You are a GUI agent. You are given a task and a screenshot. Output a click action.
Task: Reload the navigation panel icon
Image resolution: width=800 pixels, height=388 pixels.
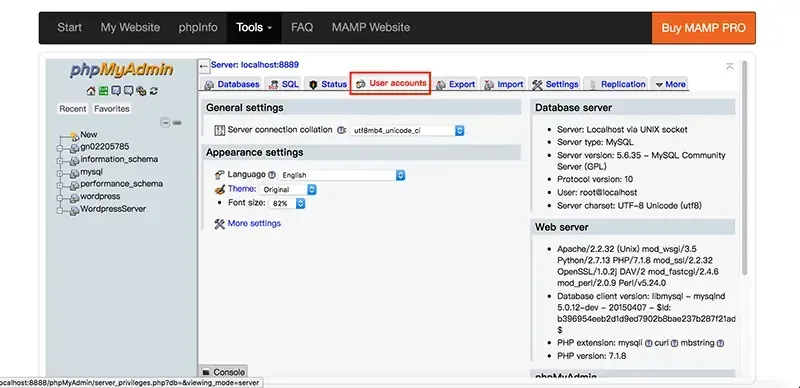tap(154, 91)
